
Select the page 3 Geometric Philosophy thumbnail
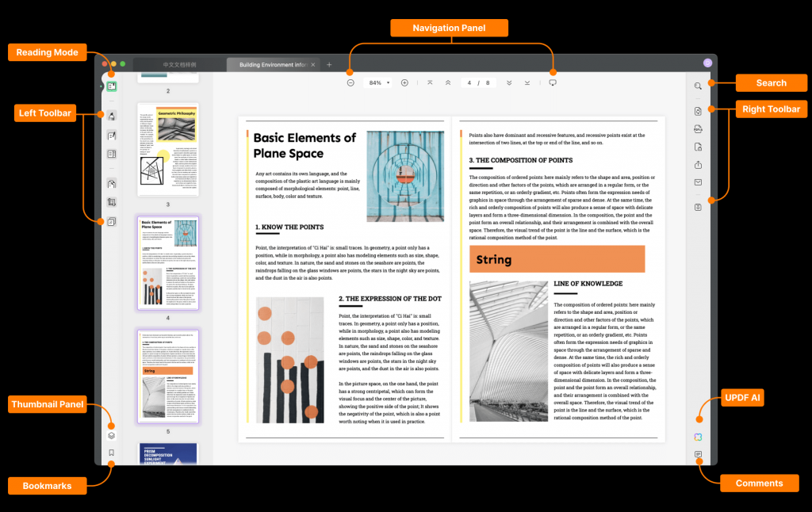[168, 150]
